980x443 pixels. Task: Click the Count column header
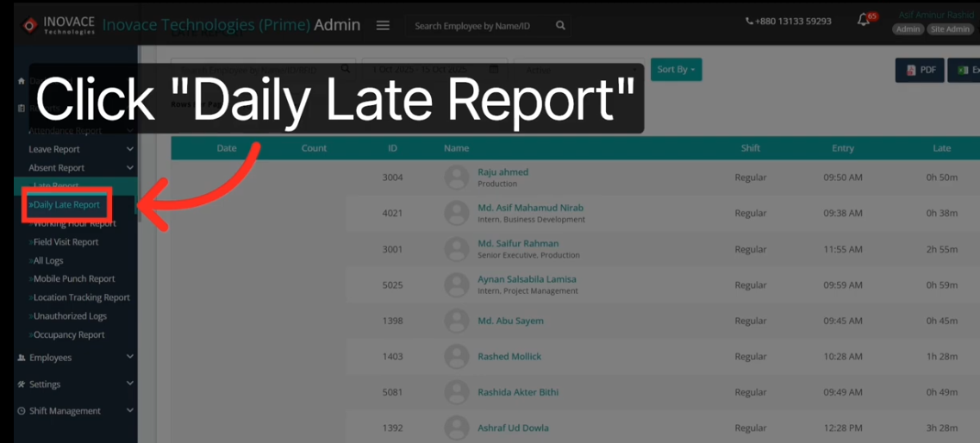click(x=314, y=148)
